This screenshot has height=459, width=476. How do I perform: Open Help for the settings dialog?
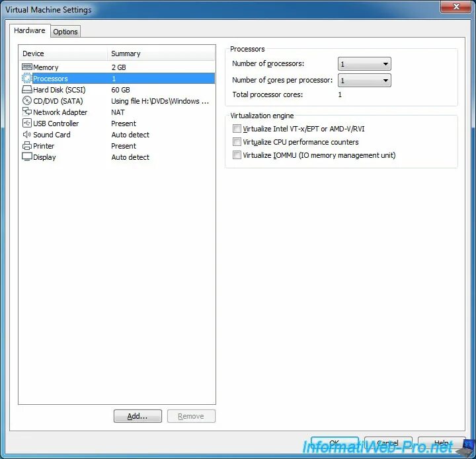pyautogui.click(x=442, y=443)
